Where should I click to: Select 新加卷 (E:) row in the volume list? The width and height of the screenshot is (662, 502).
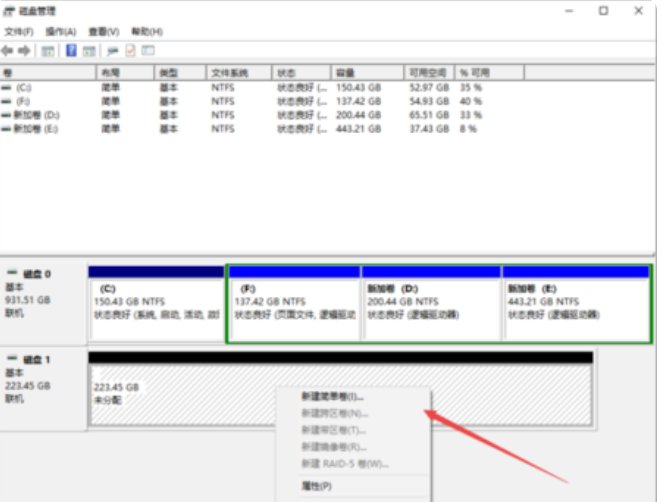[x=241, y=129]
